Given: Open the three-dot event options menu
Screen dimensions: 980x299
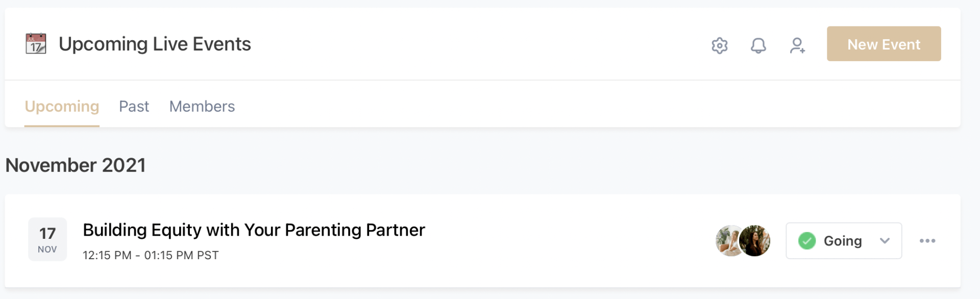Looking at the screenshot, I should (927, 241).
